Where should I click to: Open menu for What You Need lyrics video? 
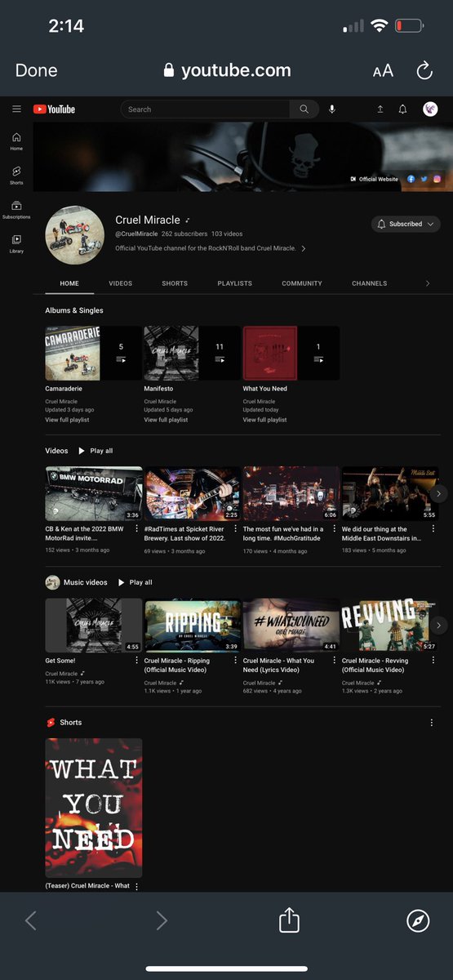(x=334, y=661)
